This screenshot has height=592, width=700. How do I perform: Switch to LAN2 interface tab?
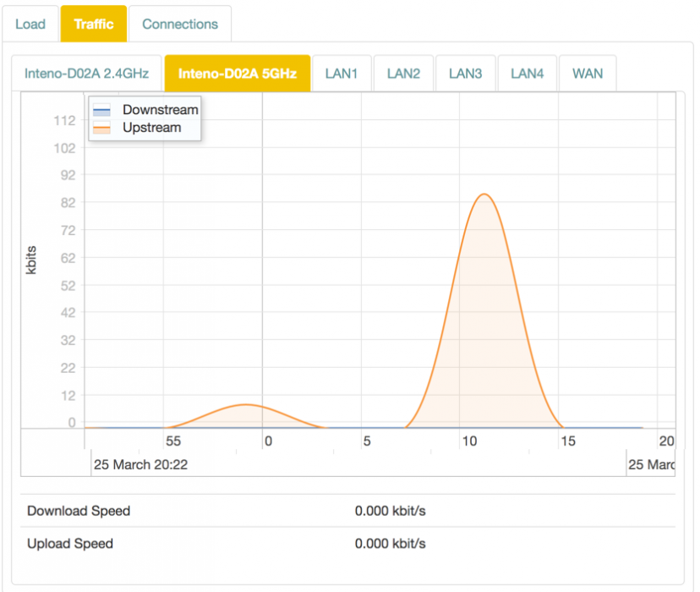pyautogui.click(x=403, y=74)
